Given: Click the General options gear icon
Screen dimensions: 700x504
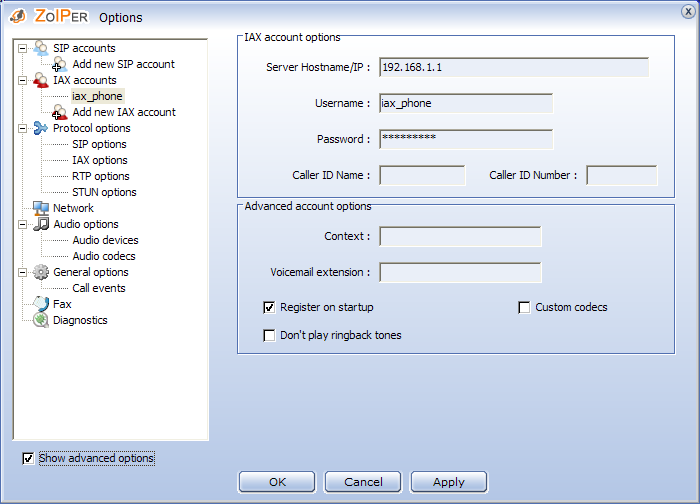Looking at the screenshot, I should coord(40,272).
